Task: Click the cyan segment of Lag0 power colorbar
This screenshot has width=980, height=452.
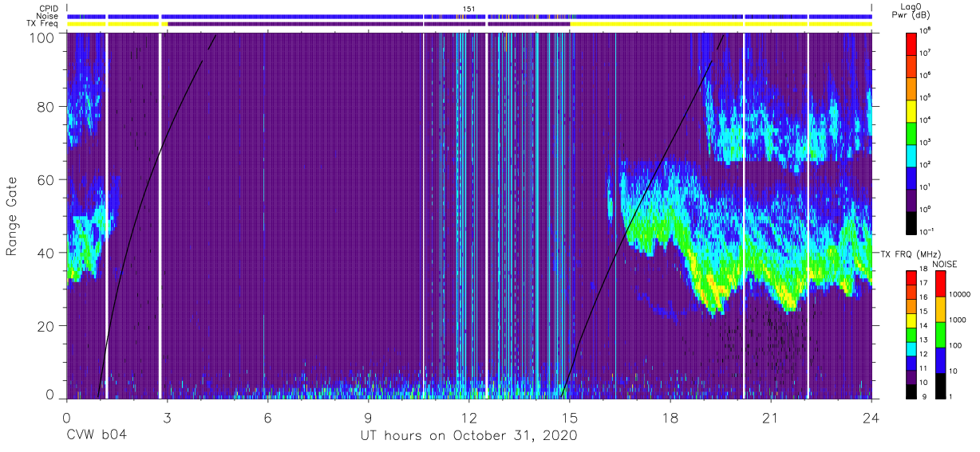Action: click(911, 154)
